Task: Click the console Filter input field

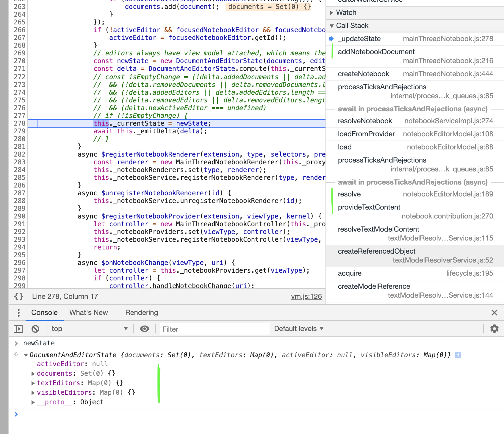Action: click(214, 329)
